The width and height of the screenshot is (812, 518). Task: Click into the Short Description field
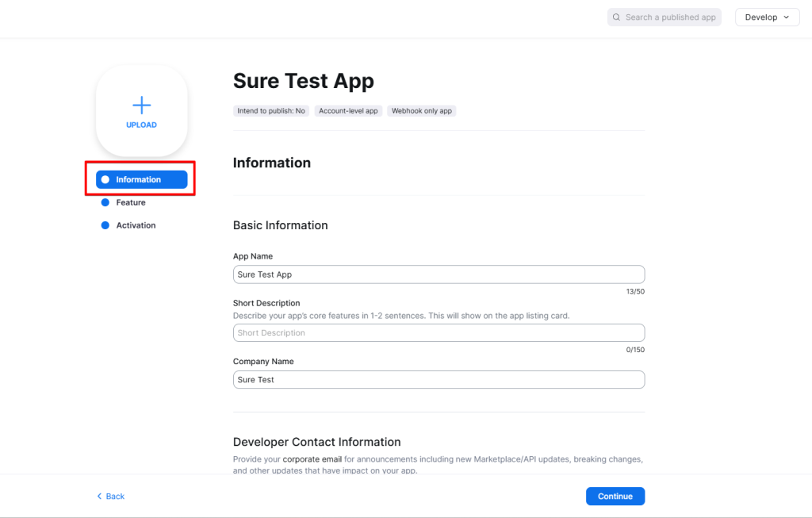coord(439,333)
